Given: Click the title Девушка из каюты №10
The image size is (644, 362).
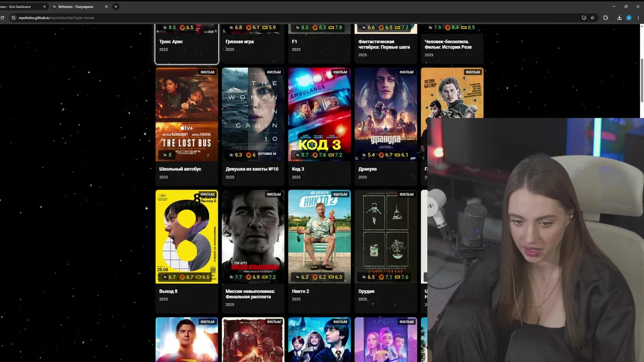Looking at the screenshot, I should click(252, 169).
